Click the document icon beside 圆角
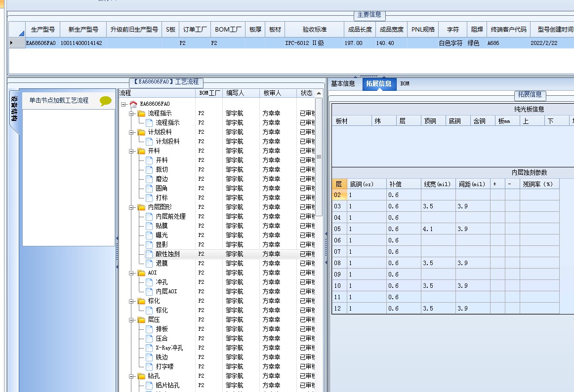574x392 pixels. pos(149,188)
